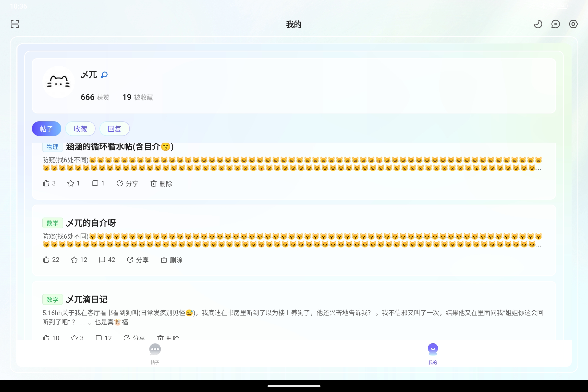Open post メ兀滴日记
Viewport: 588px width, 392px height.
[x=87, y=299]
